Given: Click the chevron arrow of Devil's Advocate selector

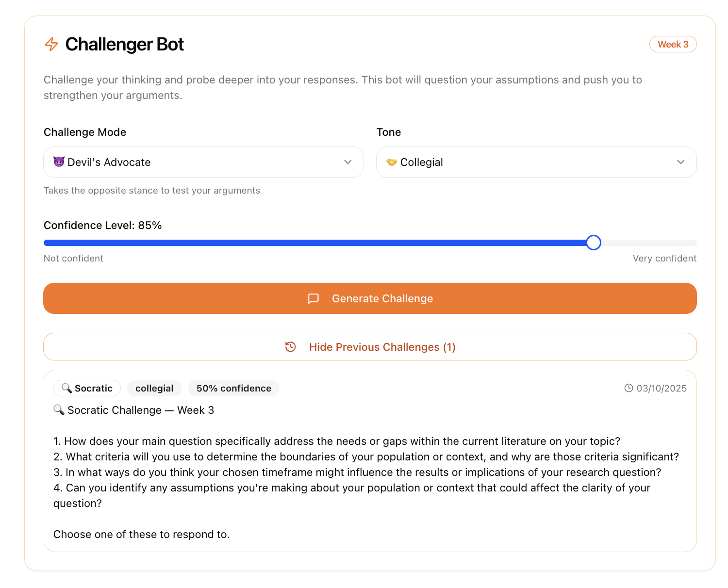Looking at the screenshot, I should click(x=348, y=162).
